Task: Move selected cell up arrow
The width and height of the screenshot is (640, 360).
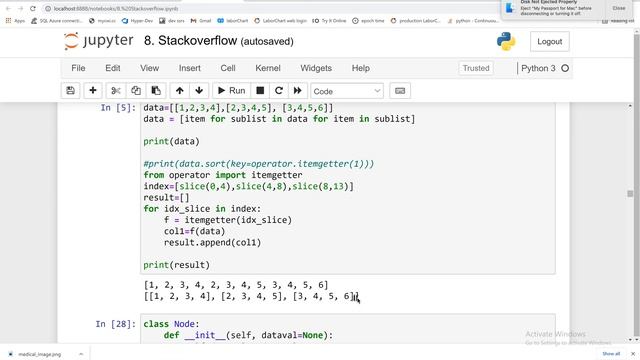Action: click(180, 91)
